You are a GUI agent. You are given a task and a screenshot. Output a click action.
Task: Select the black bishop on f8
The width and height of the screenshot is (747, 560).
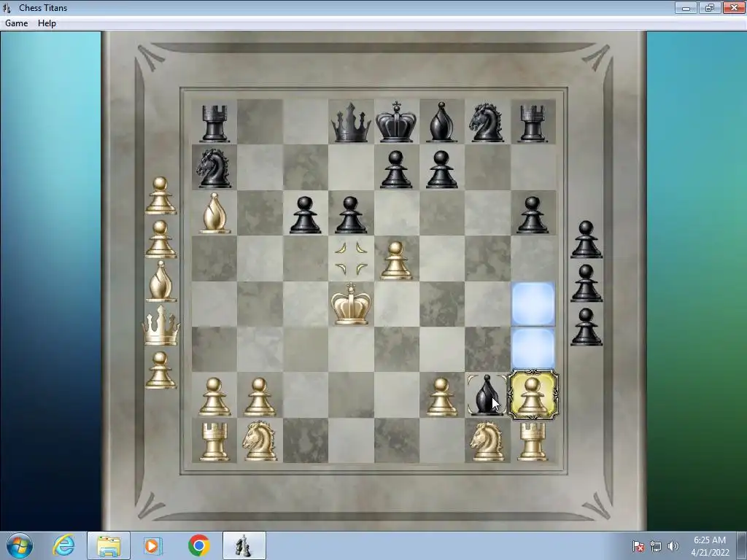point(441,122)
